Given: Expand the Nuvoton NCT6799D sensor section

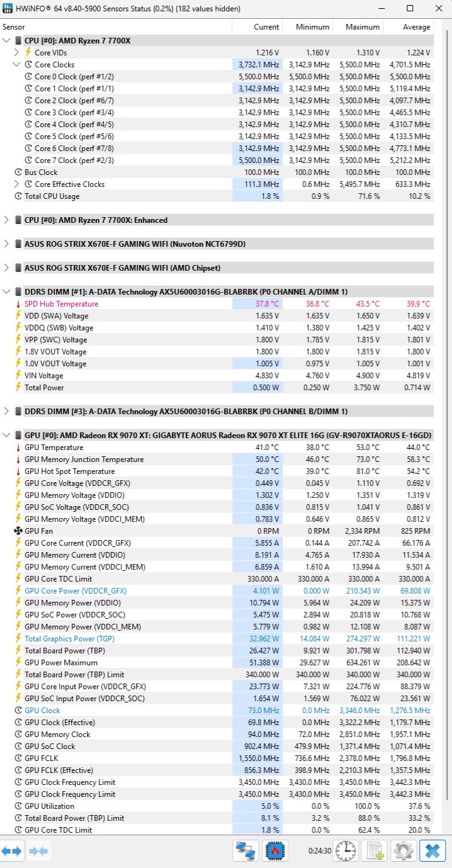Looking at the screenshot, I should tap(6, 244).
